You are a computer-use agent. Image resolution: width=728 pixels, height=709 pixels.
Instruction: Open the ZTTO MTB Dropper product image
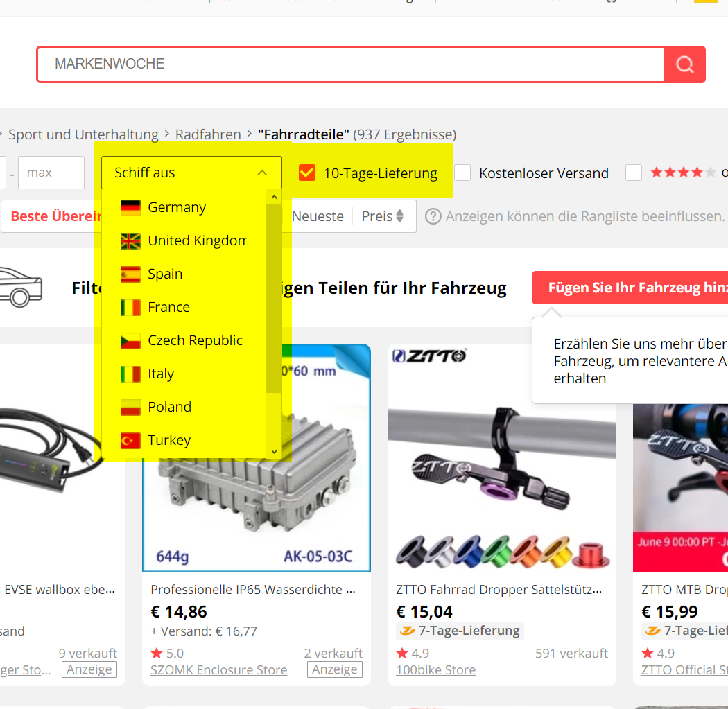pos(681,488)
